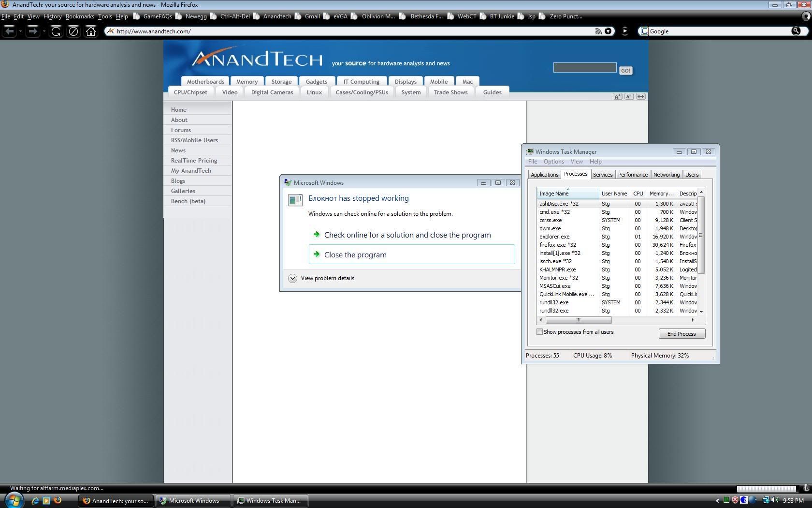
Task: Click the process list scroll-down arrow
Action: click(x=701, y=312)
